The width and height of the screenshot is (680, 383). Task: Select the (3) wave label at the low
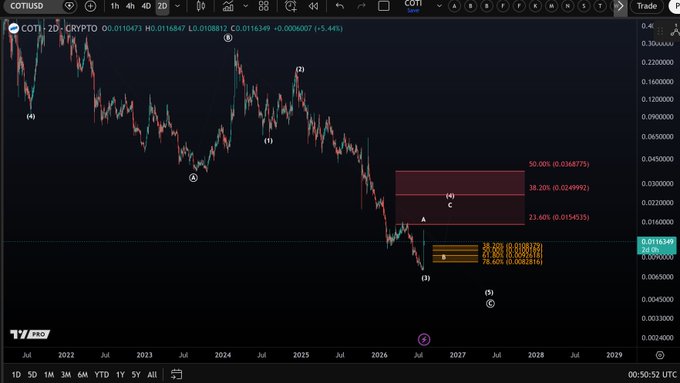click(x=425, y=278)
